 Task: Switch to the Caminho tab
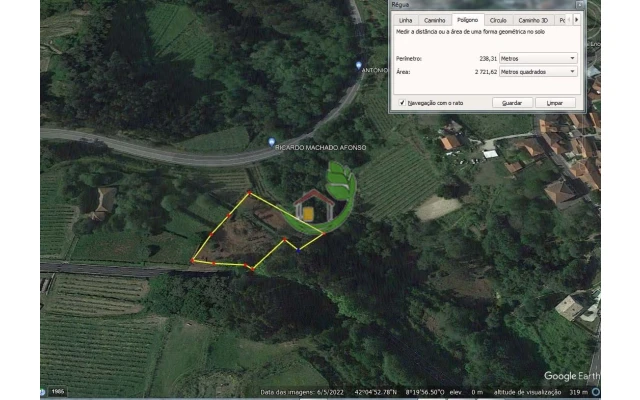434,20
